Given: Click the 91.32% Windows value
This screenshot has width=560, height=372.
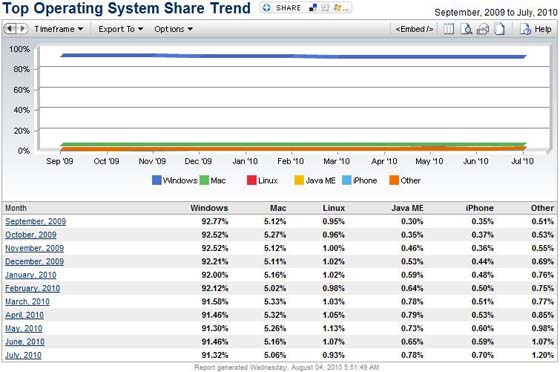Looking at the screenshot, I should 215,355.
